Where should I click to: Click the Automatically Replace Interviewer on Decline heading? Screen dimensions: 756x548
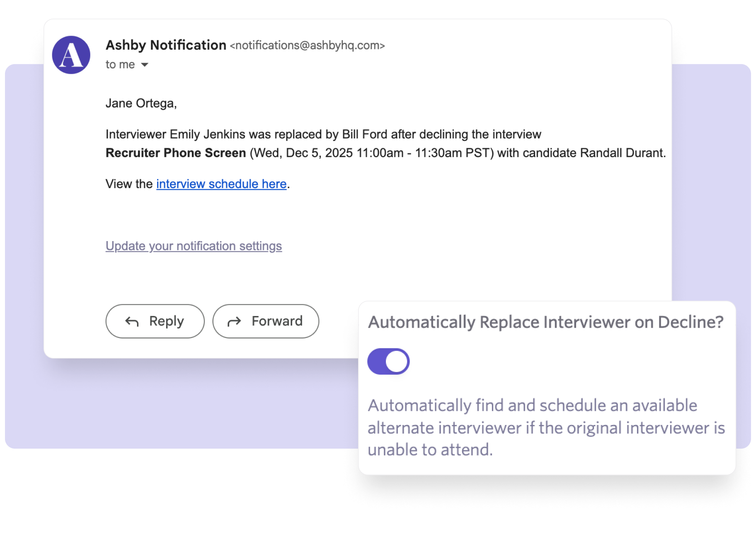[545, 322]
